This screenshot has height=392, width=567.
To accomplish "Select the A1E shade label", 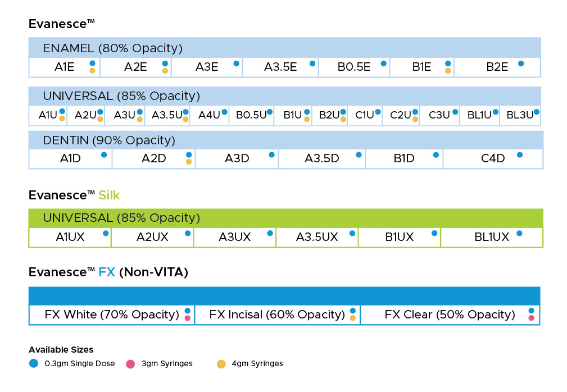I will pos(65,67).
